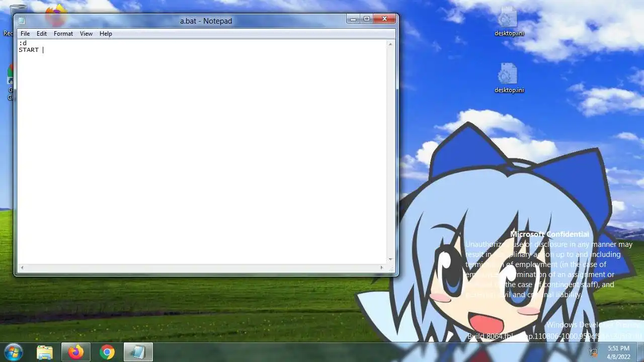This screenshot has height=362, width=644.
Task: Click the Start orb on the taskbar
Action: pos(13,351)
